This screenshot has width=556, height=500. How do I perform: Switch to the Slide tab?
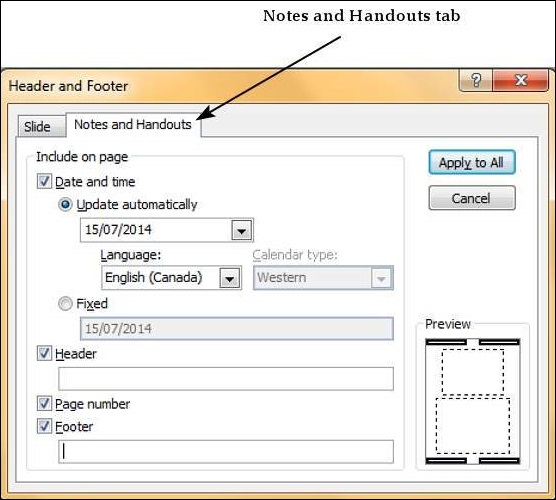coord(42,126)
